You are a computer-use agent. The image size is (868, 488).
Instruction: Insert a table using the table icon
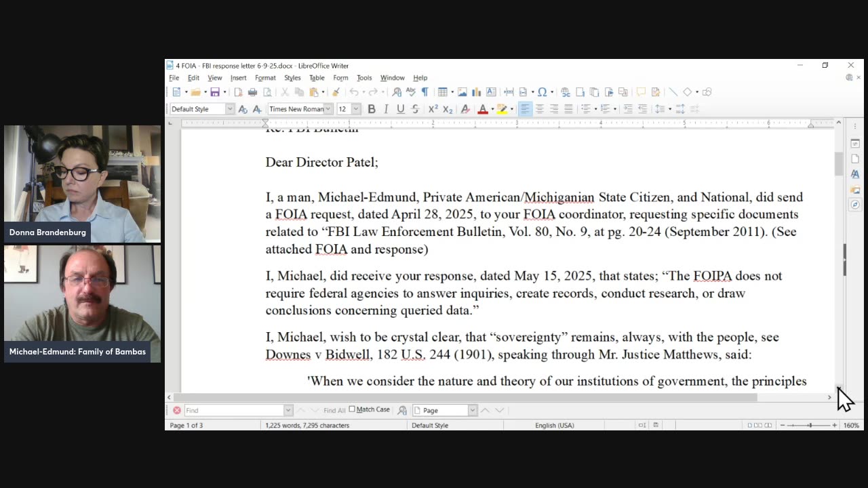point(442,92)
